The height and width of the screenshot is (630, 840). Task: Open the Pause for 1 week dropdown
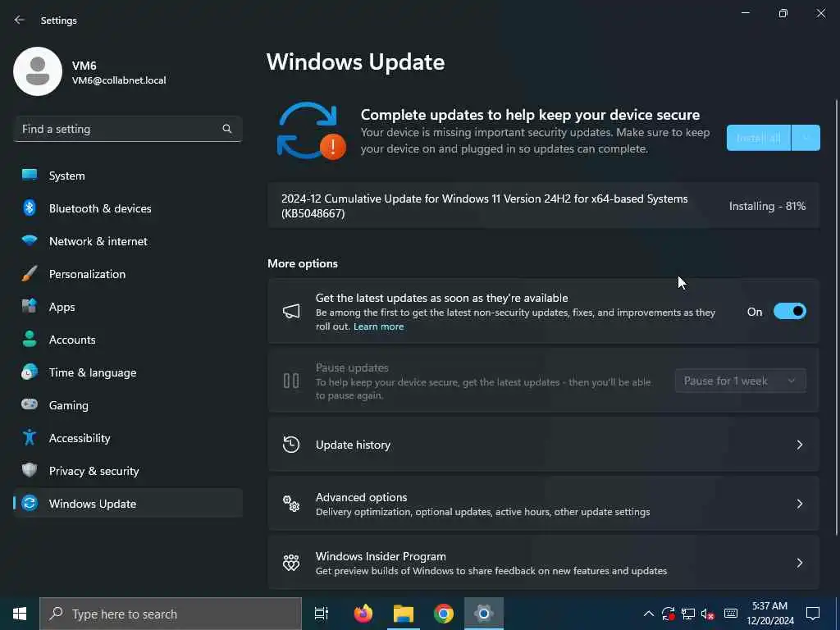[x=741, y=381]
